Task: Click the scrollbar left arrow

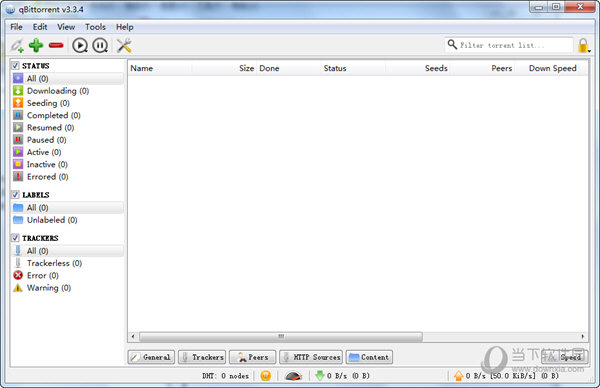Action: click(x=133, y=337)
